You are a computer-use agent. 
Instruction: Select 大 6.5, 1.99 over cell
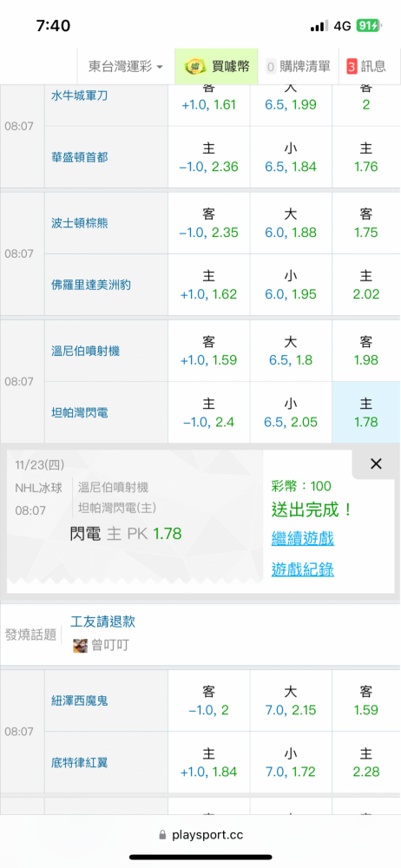(x=291, y=105)
